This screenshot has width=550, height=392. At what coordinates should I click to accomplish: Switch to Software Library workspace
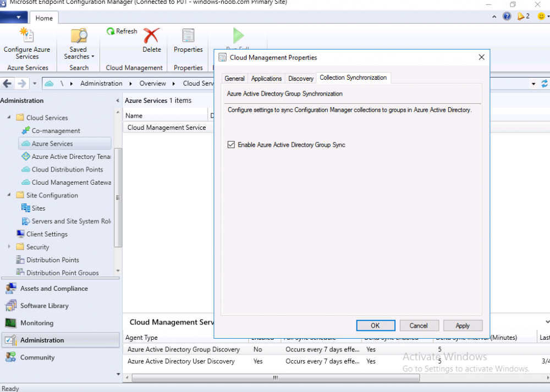[61, 306]
